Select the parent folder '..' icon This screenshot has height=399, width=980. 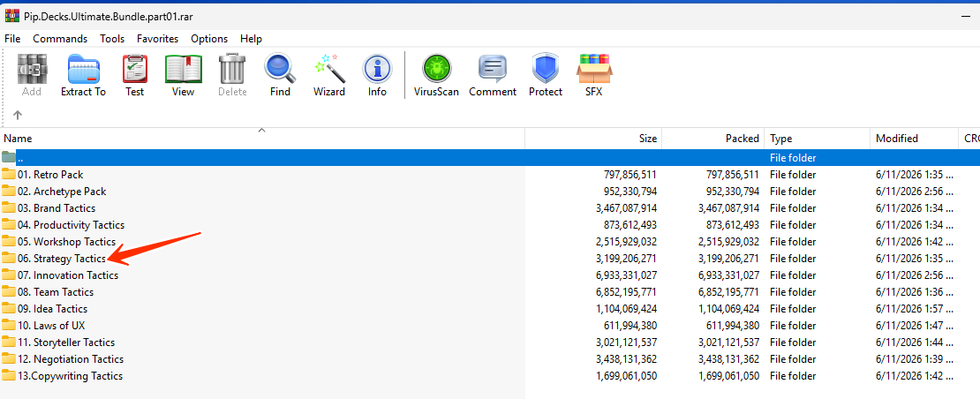(8, 157)
